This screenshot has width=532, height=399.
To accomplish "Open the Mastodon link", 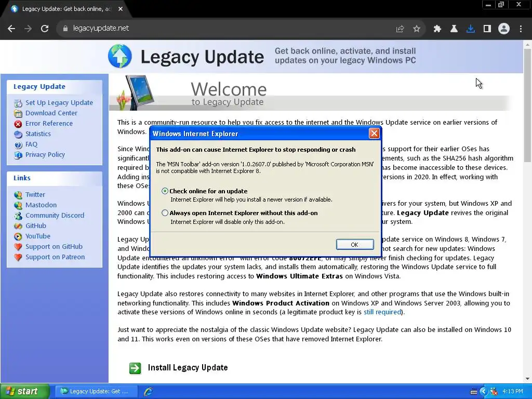I will click(41, 205).
